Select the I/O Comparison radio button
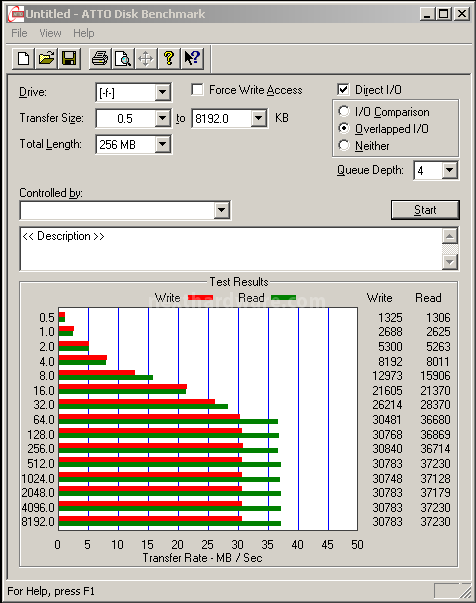The width and height of the screenshot is (476, 603). (344, 112)
